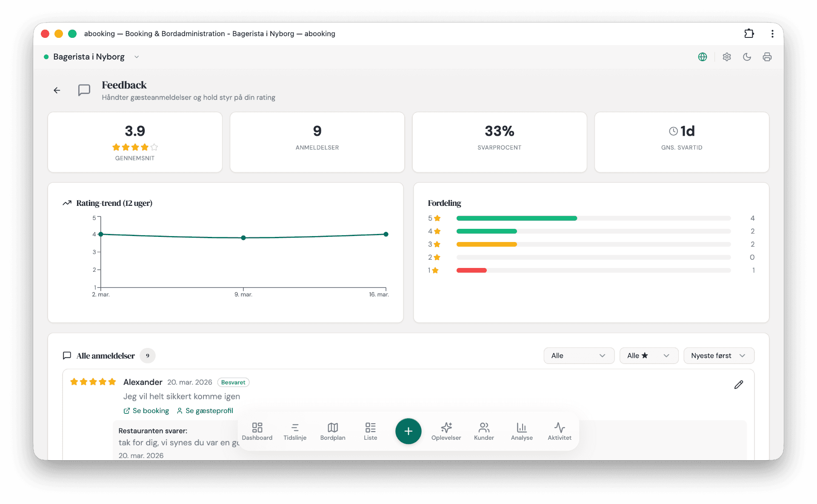Viewport: 817px width, 504px height.
Task: Open Analyse section
Action: [x=522, y=431]
